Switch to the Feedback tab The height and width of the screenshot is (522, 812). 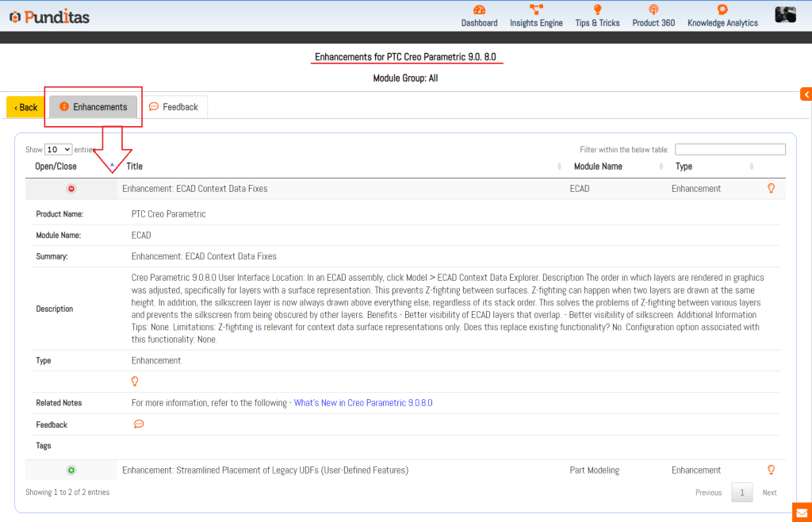tap(174, 107)
